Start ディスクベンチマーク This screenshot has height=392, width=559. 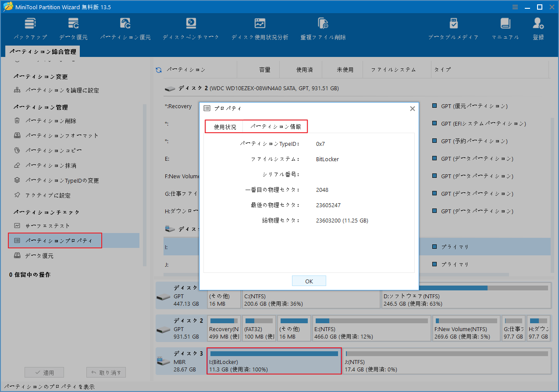point(190,27)
